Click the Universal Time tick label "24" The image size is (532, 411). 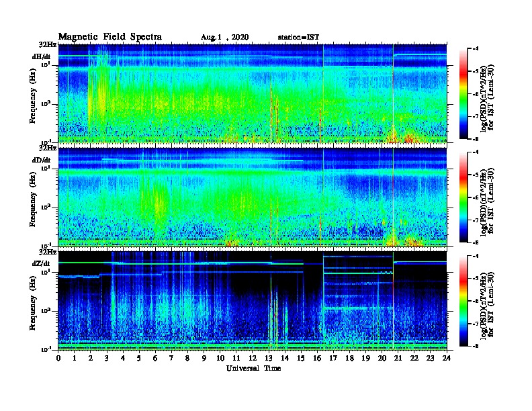pos(447,359)
